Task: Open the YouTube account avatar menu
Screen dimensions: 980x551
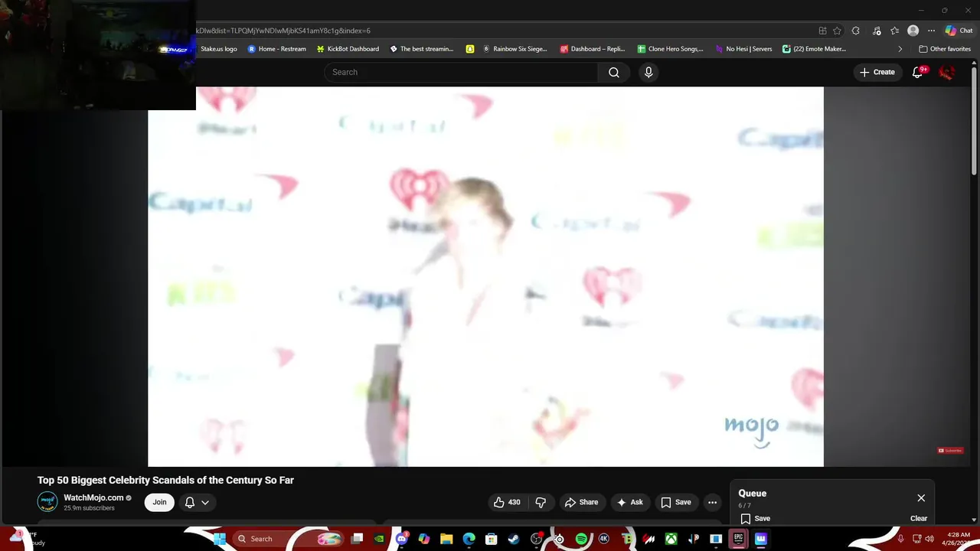Action: pyautogui.click(x=947, y=72)
